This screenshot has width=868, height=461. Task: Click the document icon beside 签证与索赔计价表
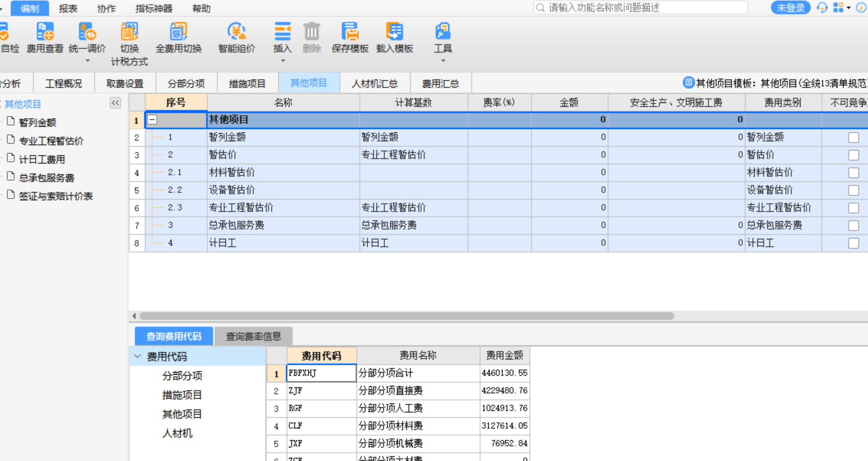coord(11,195)
